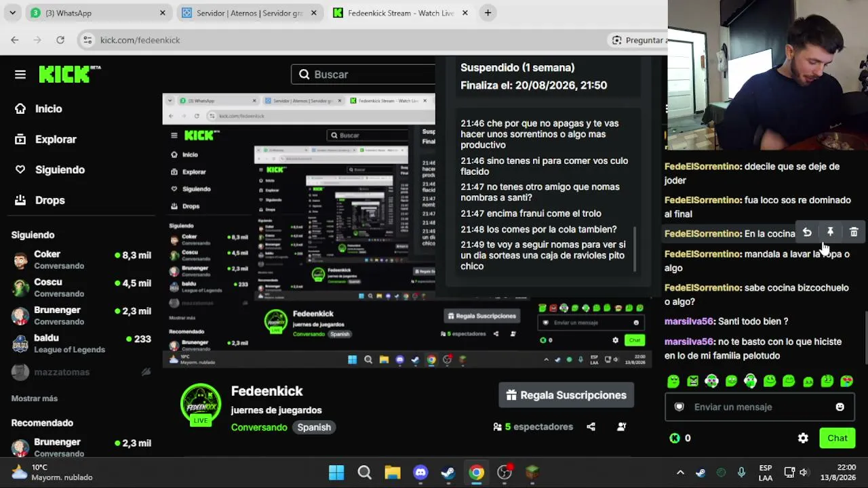
Task: Click FedeElSorrentino username beside 'sabe cocina bizcochuelo'
Action: pyautogui.click(x=702, y=287)
